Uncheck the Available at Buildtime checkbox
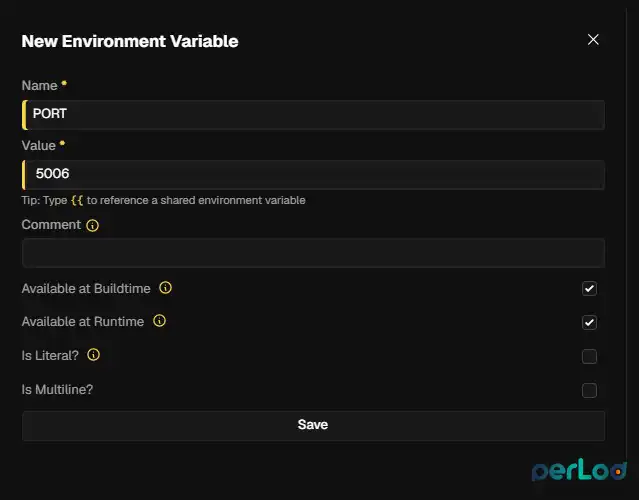The width and height of the screenshot is (639, 500). coord(589,289)
